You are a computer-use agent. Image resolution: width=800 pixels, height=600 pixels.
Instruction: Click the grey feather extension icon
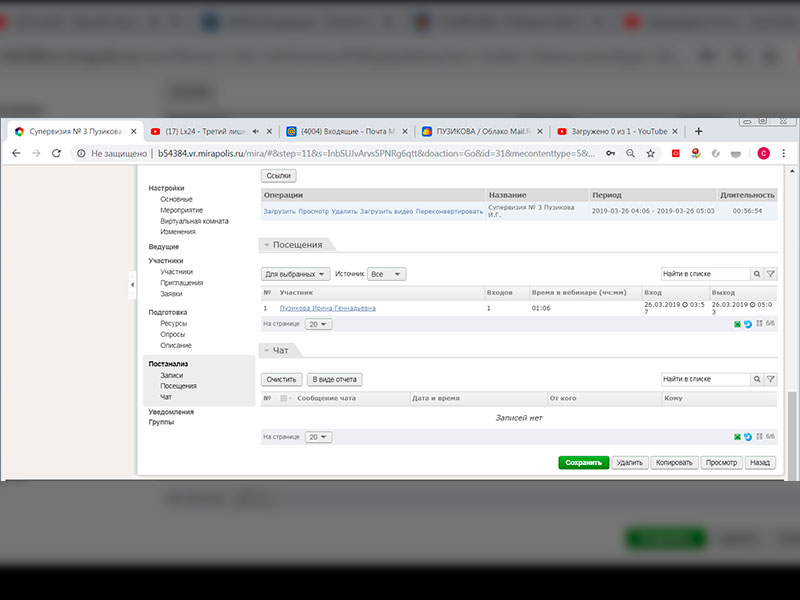(x=715, y=153)
